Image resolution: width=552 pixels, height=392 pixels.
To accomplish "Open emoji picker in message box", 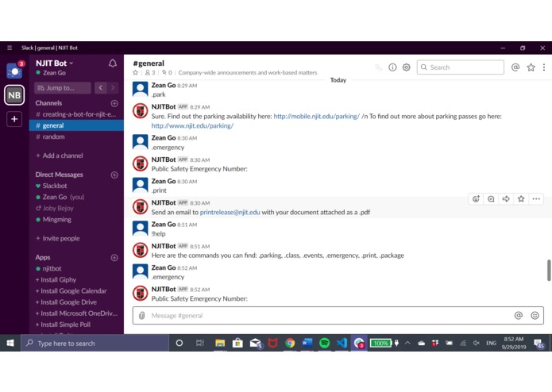I will point(535,315).
